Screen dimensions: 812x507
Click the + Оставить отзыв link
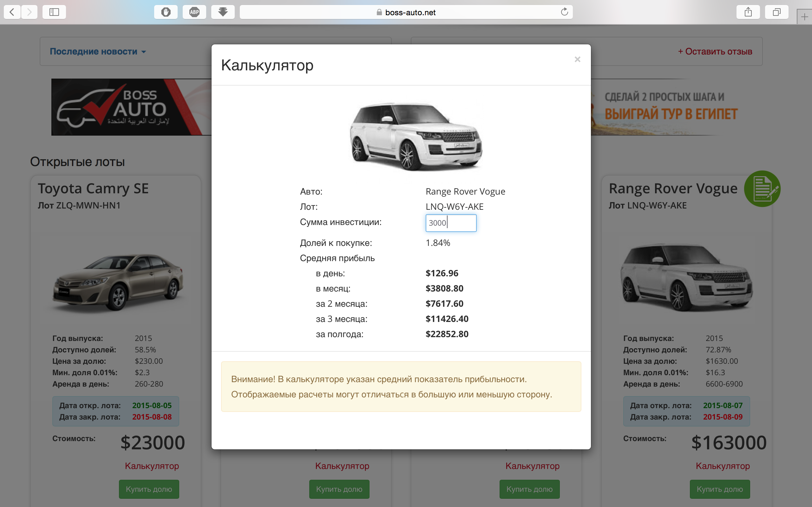(x=715, y=52)
